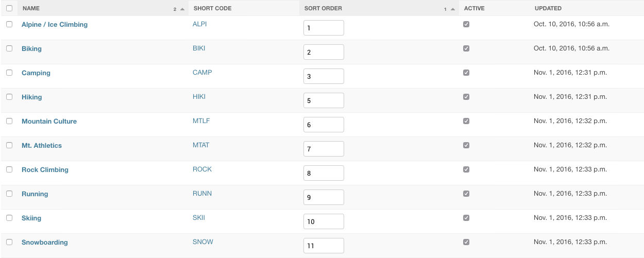Click the RUNN short code link
The image size is (644, 258).
pyautogui.click(x=202, y=194)
